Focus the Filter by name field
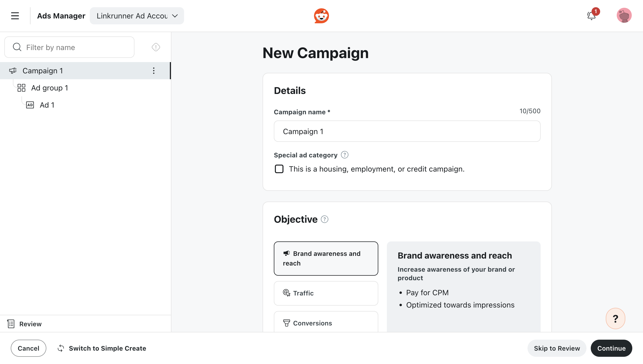This screenshot has height=364, width=643. (x=69, y=47)
